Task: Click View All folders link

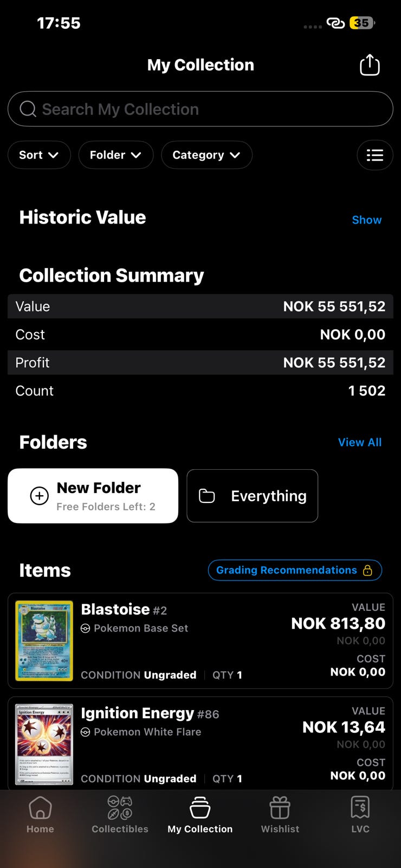Action: pyautogui.click(x=359, y=442)
